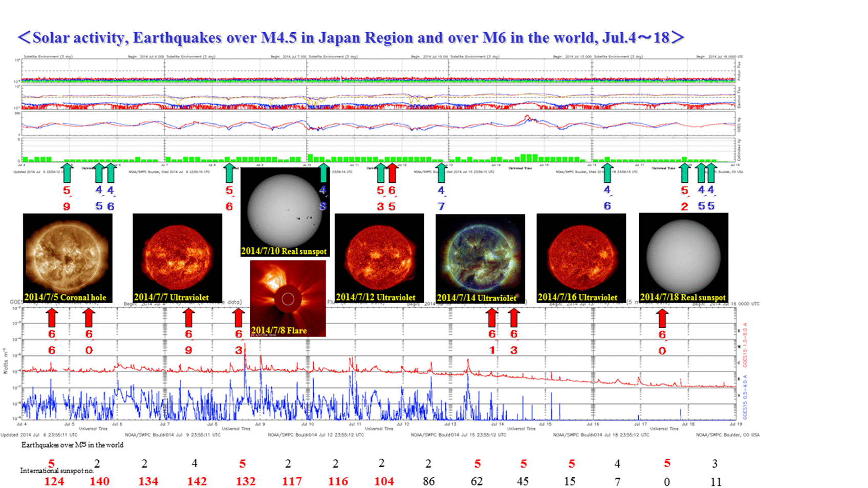Screen dimensions: 868x488
Task: Click the red 'GOES15 1.0–8.0 A' axis label
Action: pyautogui.click(x=745, y=345)
